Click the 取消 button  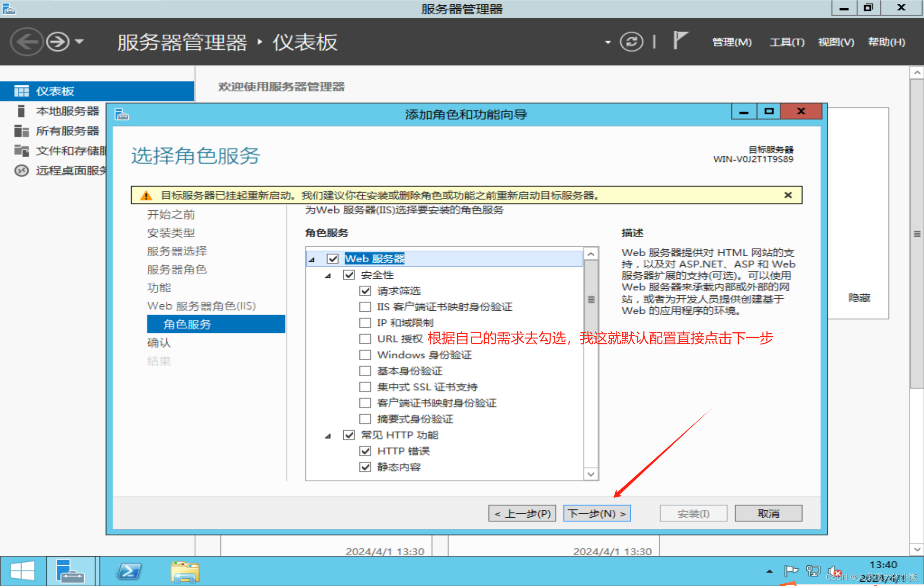pyautogui.click(x=768, y=513)
